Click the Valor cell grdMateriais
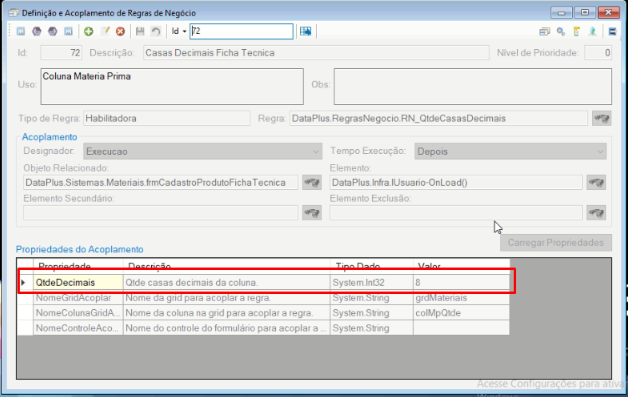628x397 pixels. coord(461,298)
